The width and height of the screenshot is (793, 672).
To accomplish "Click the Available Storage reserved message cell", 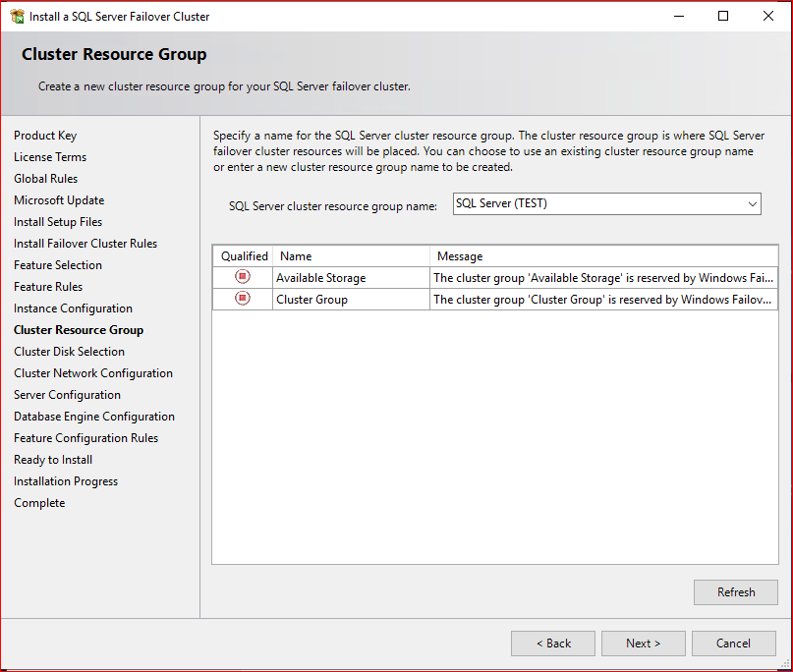I will click(604, 278).
